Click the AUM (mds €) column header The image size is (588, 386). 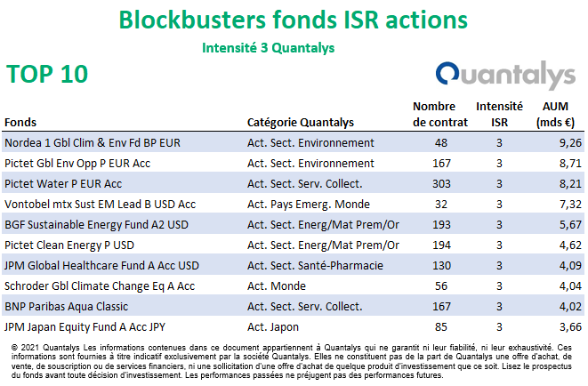pyautogui.click(x=555, y=115)
